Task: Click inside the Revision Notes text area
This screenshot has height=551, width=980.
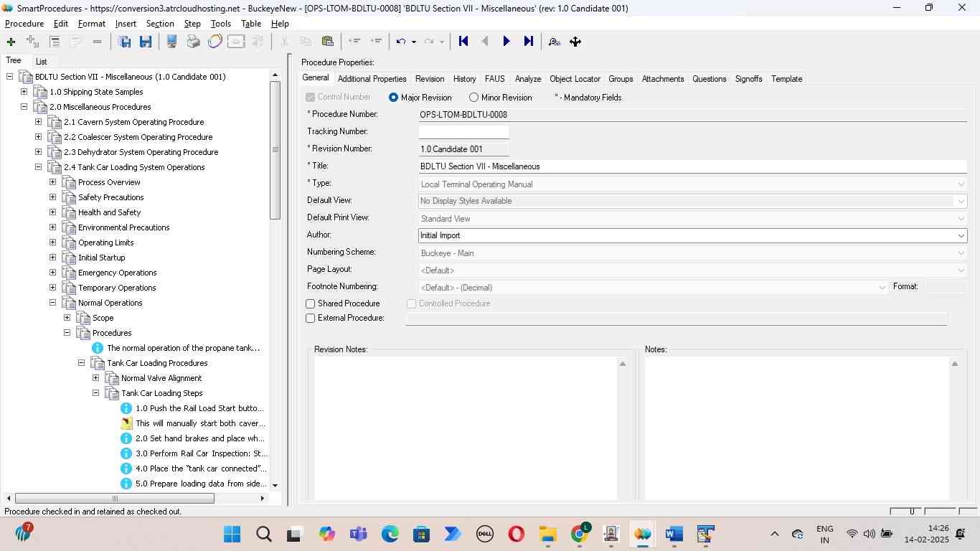Action: [466, 428]
